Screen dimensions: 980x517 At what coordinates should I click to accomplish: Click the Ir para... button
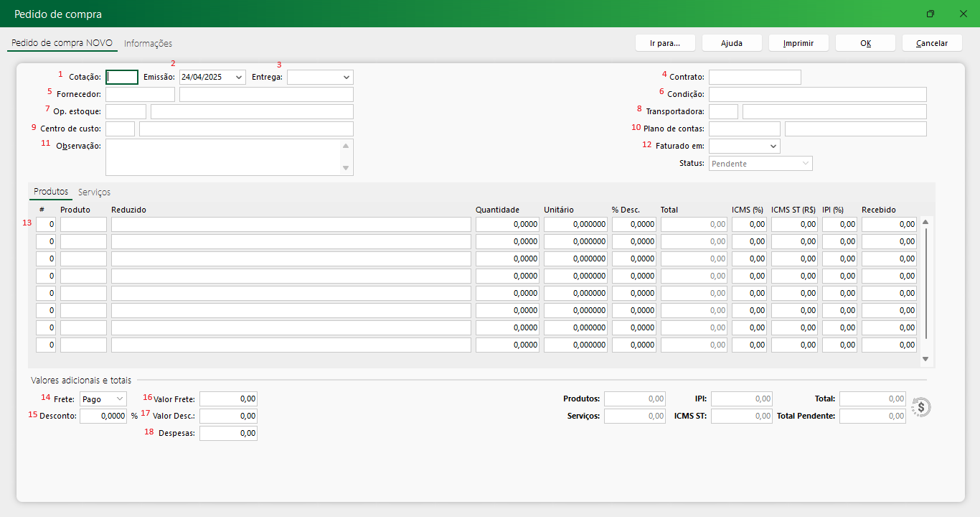tap(664, 43)
